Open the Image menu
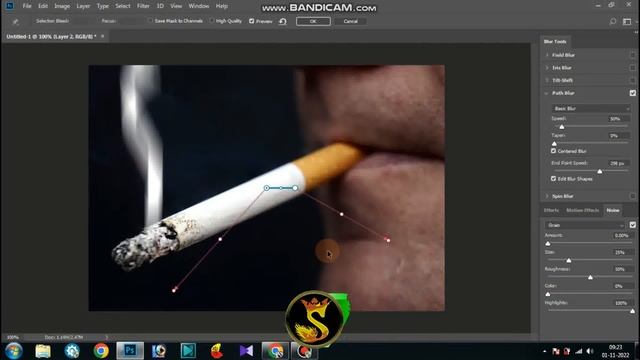The image size is (640, 360). pos(62,6)
